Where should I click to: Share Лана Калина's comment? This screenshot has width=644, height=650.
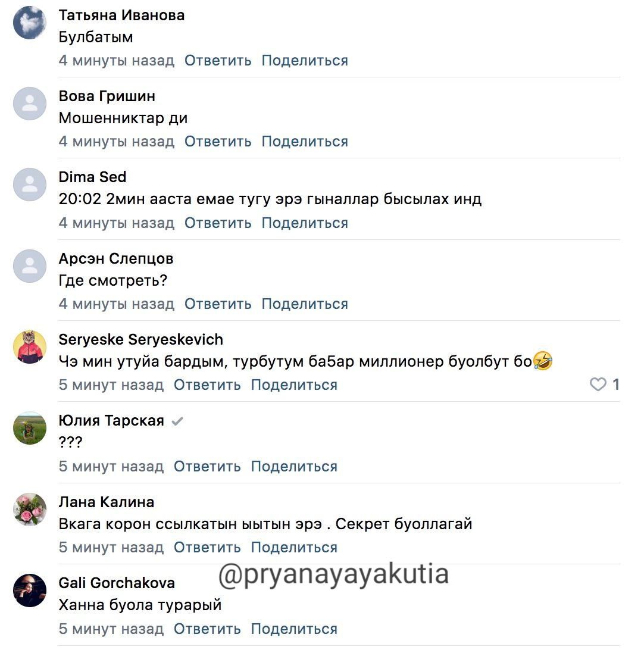(x=294, y=548)
